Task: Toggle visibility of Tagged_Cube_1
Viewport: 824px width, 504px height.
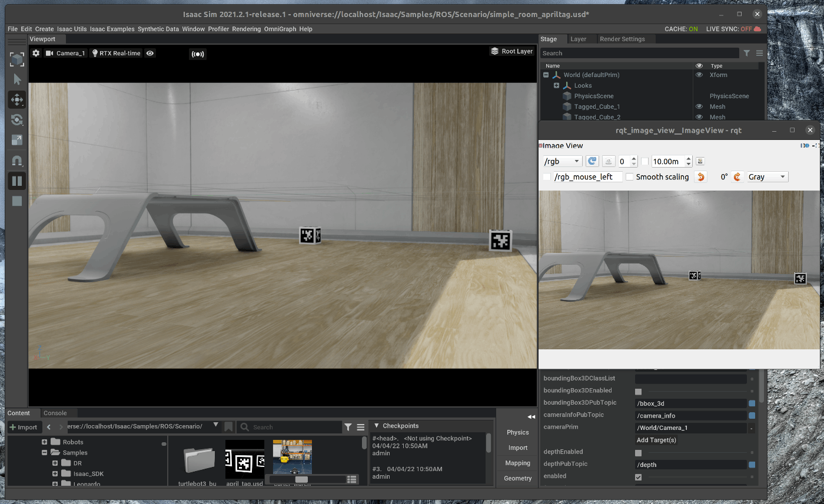Action: click(699, 106)
